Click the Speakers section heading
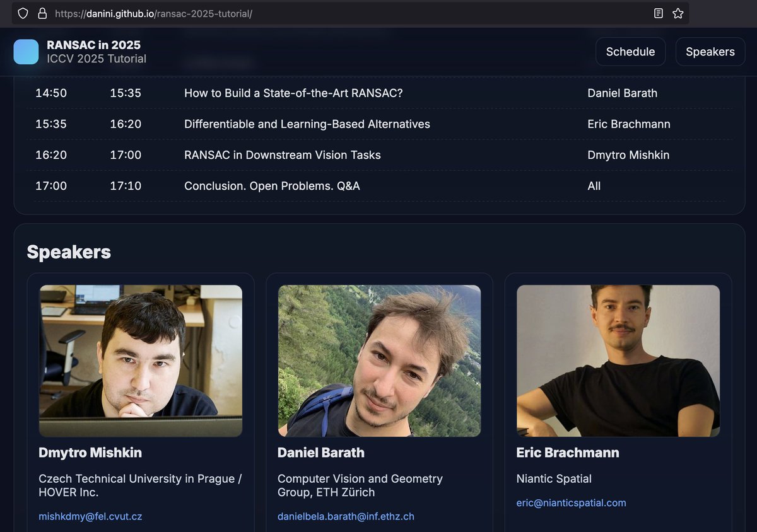The width and height of the screenshot is (757, 532). (x=68, y=252)
